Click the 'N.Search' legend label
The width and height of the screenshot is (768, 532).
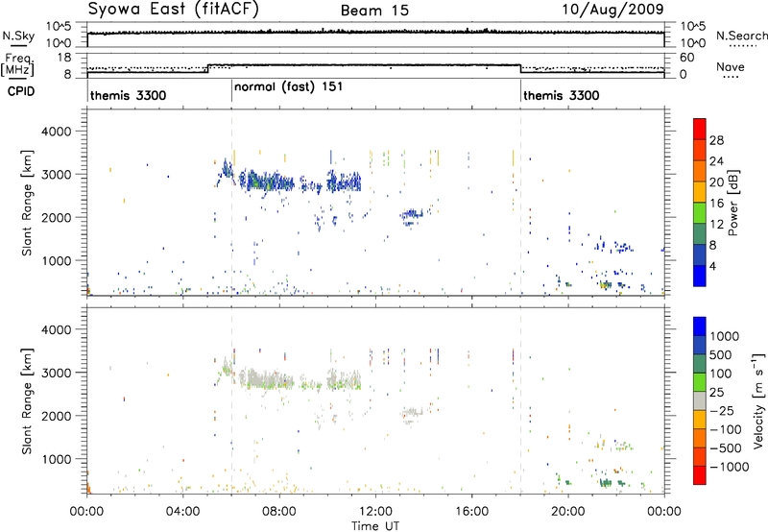[741, 36]
